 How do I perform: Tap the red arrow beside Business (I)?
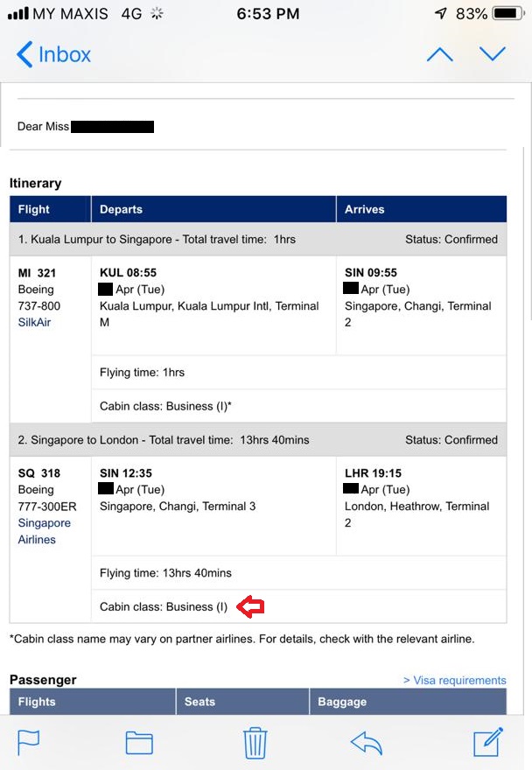tap(250, 606)
